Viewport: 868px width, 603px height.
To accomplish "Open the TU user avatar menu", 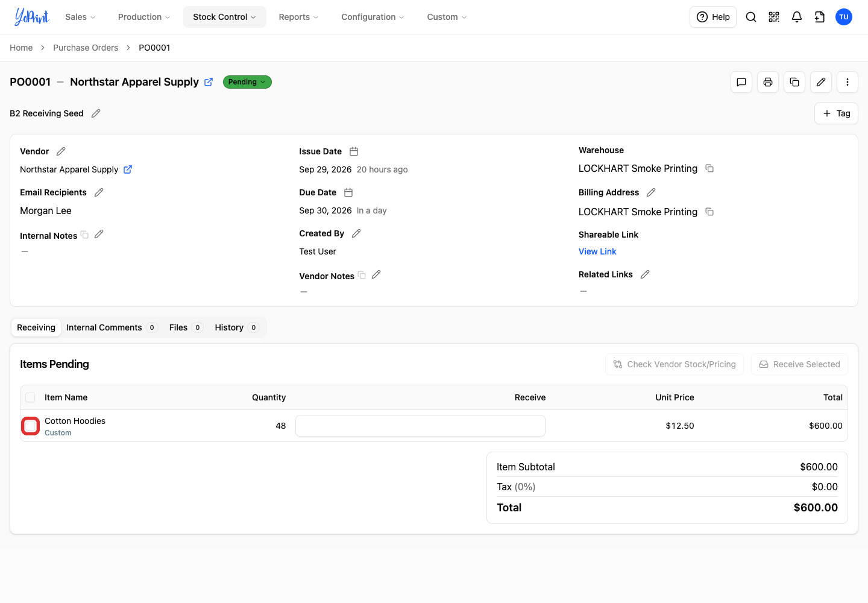I will coord(844,17).
